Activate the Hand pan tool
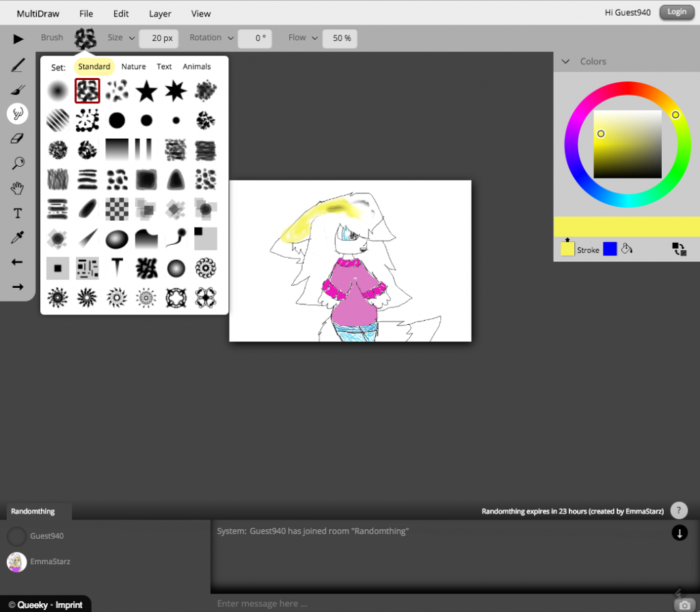This screenshot has height=612, width=700. click(18, 188)
